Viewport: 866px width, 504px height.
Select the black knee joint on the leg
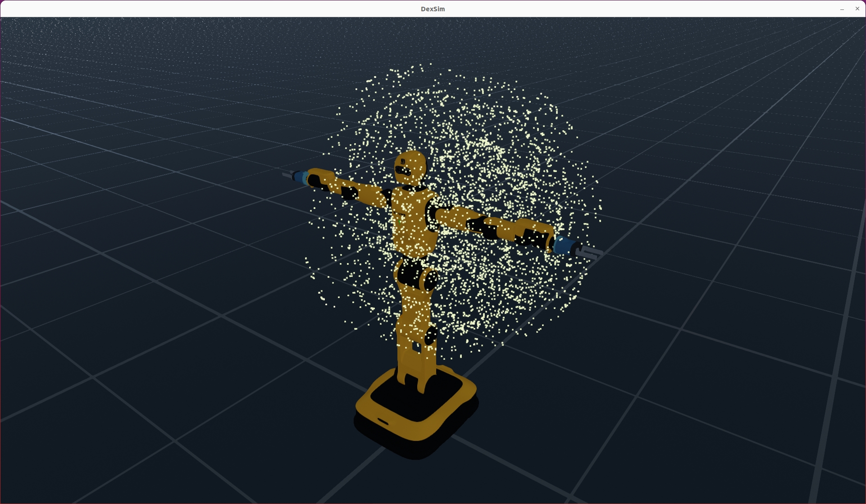pyautogui.click(x=430, y=335)
